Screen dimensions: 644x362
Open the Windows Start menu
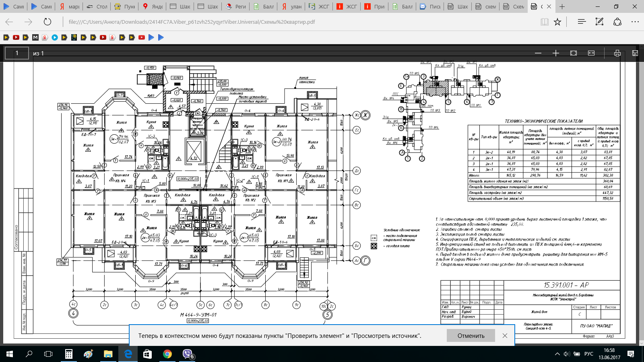pos(10,354)
